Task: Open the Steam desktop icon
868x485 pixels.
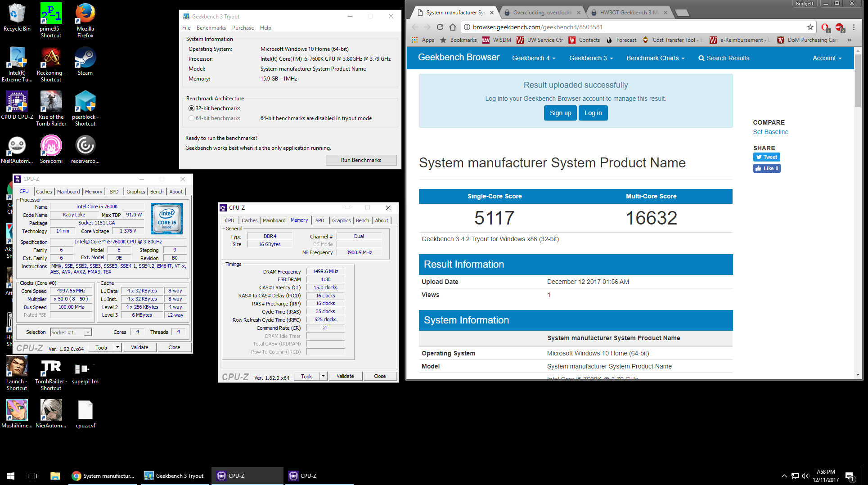Action: [85, 61]
